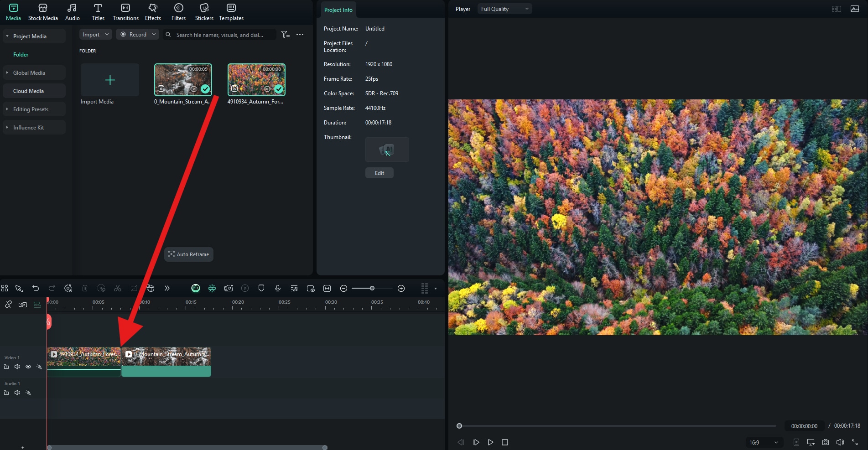The width and height of the screenshot is (868, 450).
Task: Click the media search input field
Action: tap(220, 35)
